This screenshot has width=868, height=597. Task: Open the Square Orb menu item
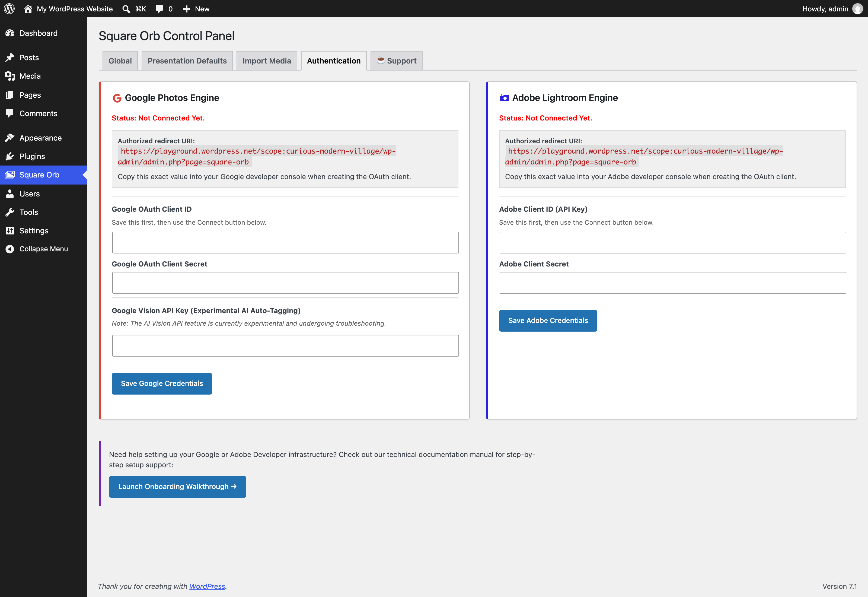pos(43,175)
